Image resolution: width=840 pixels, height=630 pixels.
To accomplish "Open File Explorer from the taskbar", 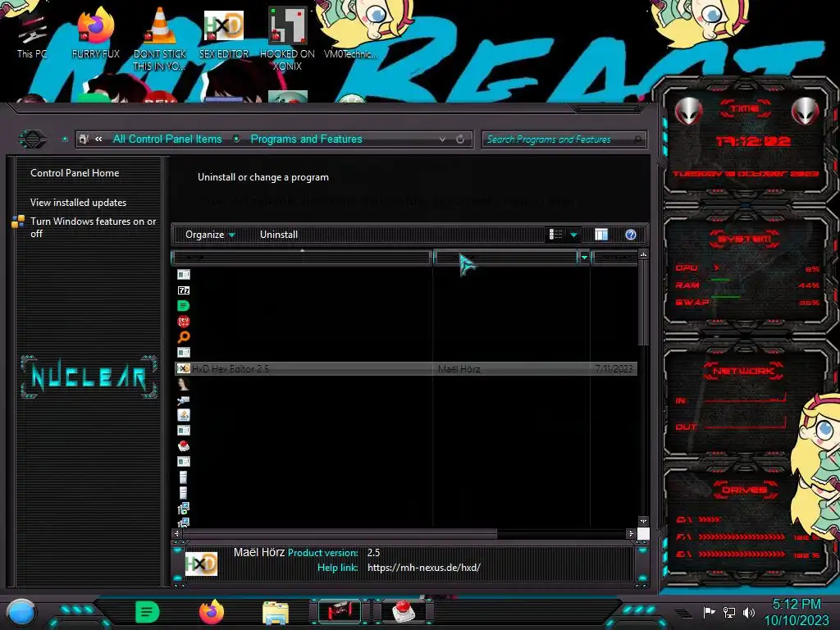I will coord(276,612).
